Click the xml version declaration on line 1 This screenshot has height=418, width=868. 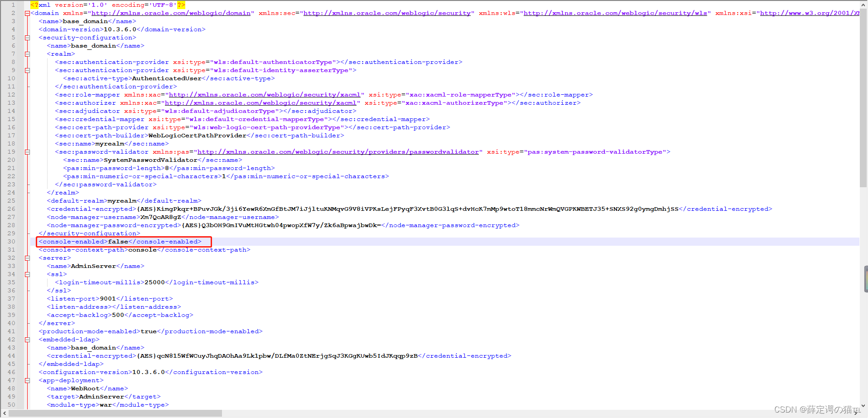(x=108, y=5)
